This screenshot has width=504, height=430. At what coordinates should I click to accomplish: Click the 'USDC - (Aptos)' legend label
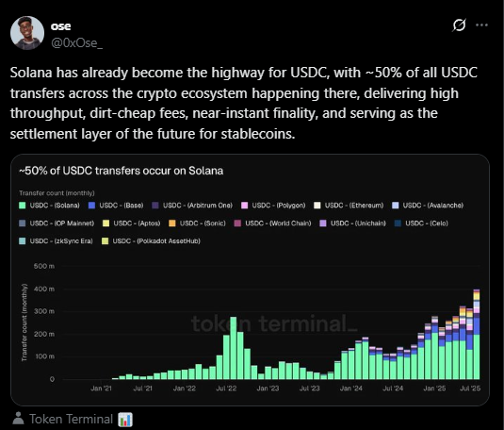pyautogui.click(x=137, y=223)
